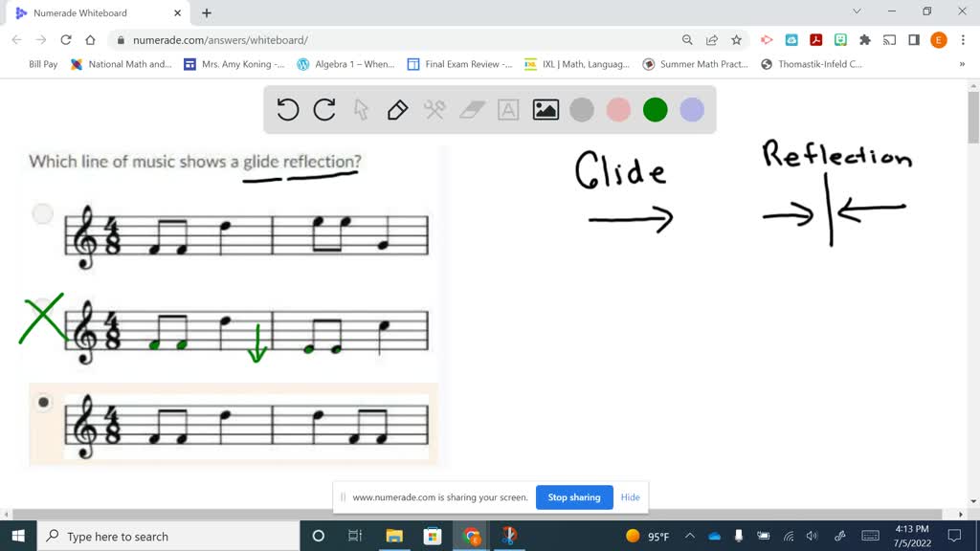This screenshot has width=980, height=551.
Task: Select the first answer choice radio button
Action: [x=42, y=213]
